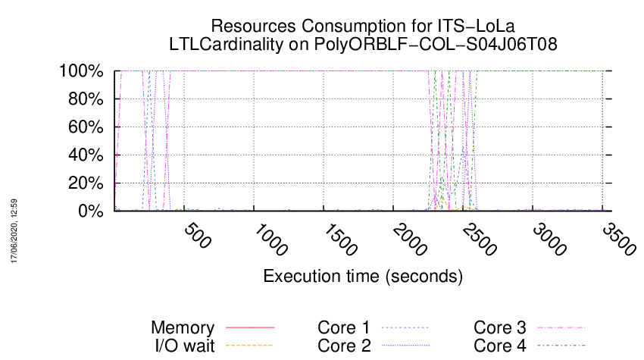This screenshot has height=360, width=644.
Task: Click the Core 3 legend label
Action: (500, 327)
